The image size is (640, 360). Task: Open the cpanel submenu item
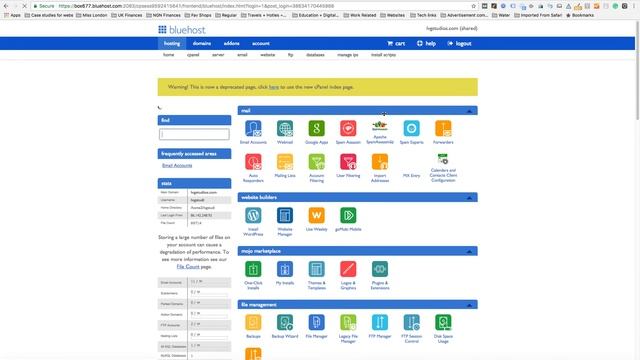[x=193, y=55]
